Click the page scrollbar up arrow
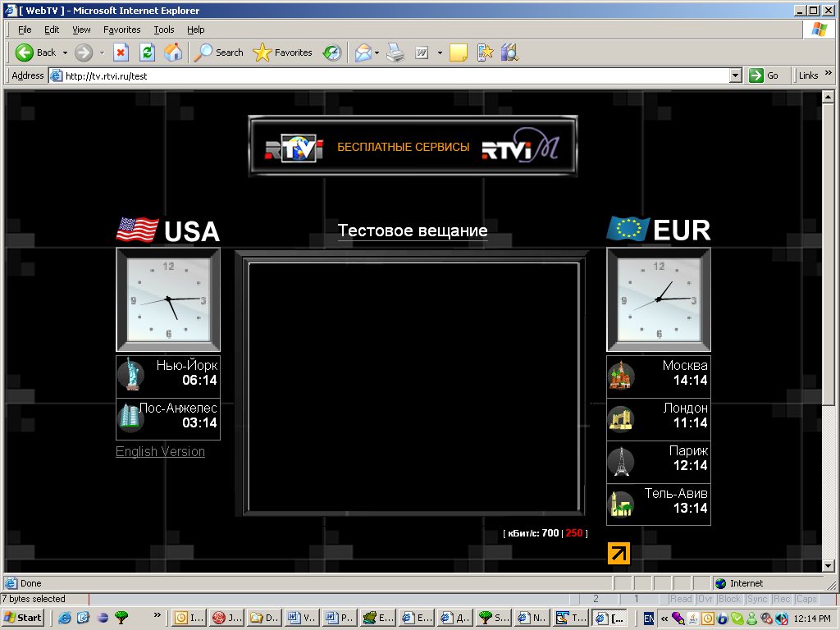 [829, 97]
